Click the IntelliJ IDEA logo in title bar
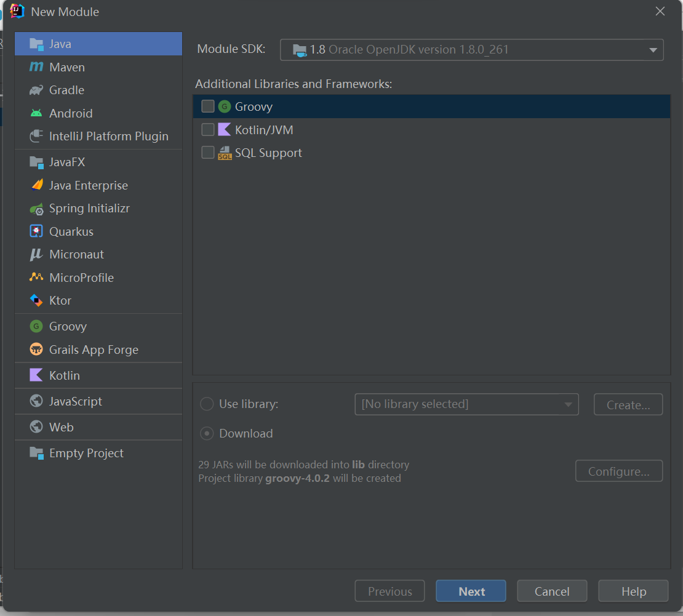 pos(17,11)
